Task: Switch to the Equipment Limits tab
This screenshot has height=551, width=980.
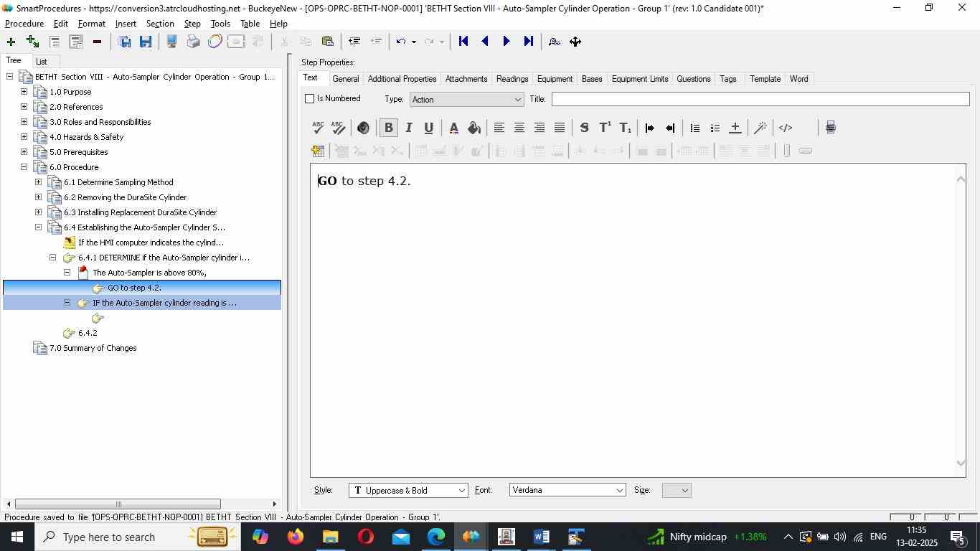Action: coord(640,79)
